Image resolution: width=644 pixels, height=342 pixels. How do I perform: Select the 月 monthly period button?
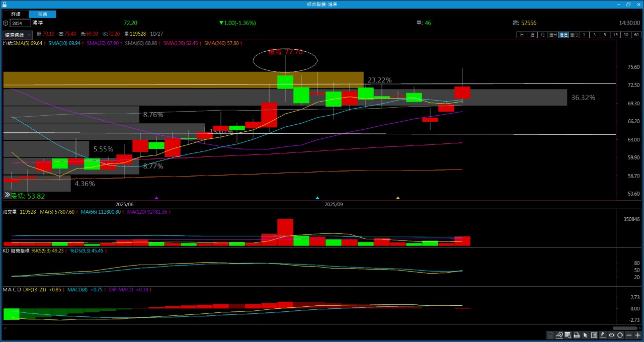pyautogui.click(x=542, y=35)
